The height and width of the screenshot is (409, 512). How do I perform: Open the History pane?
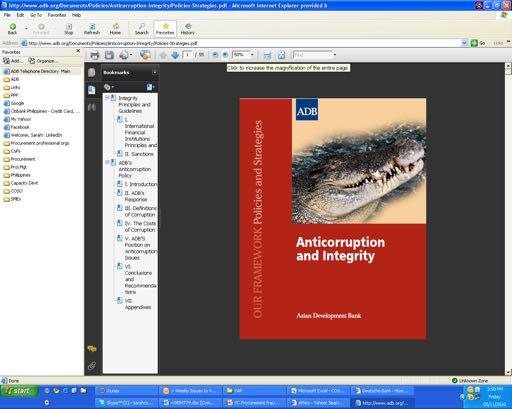187,29
